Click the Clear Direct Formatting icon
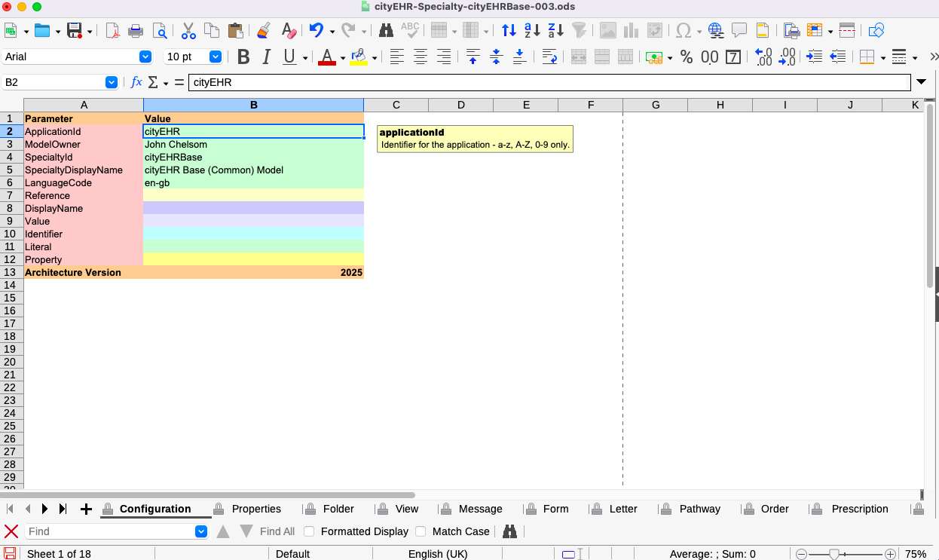939x560 pixels. [289, 31]
